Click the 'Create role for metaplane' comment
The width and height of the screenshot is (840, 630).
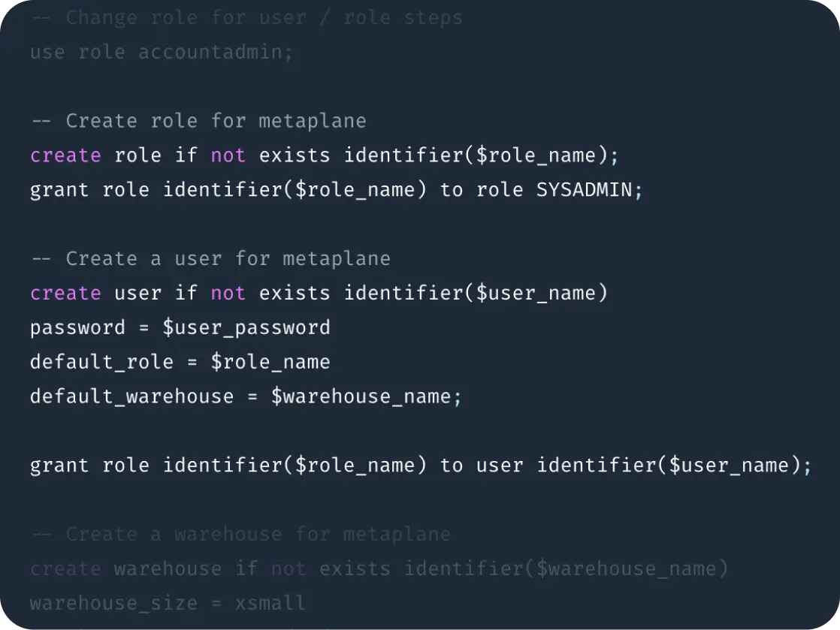click(198, 121)
